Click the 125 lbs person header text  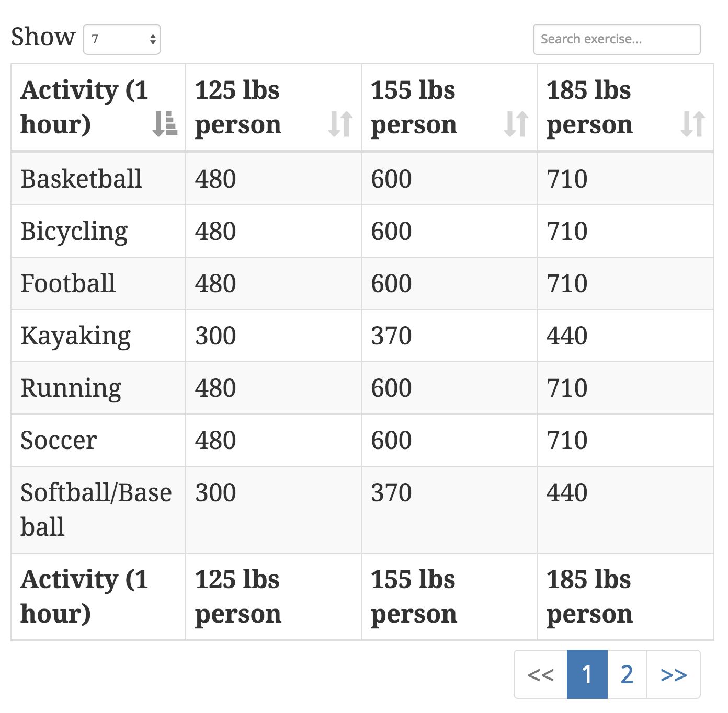tap(238, 107)
